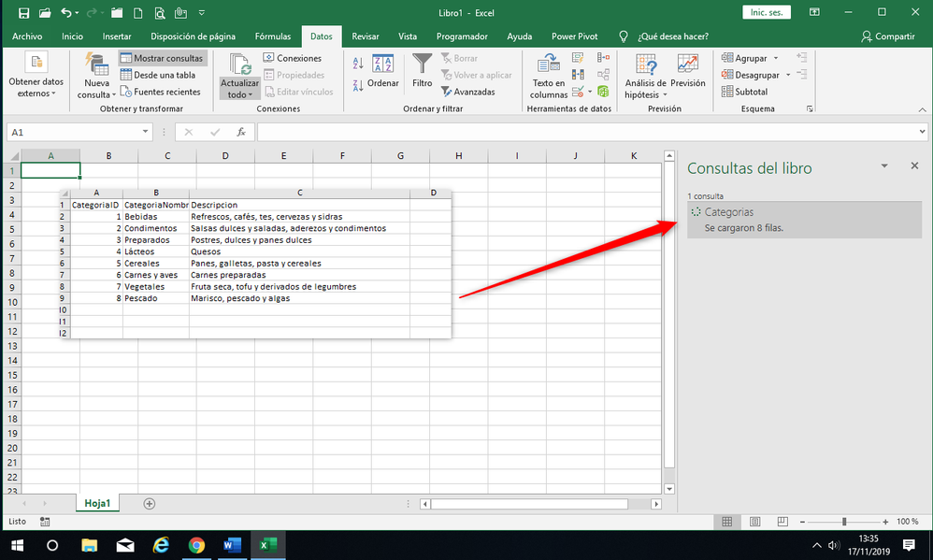
Task: Click the Consolidate icon
Action: 603,58
